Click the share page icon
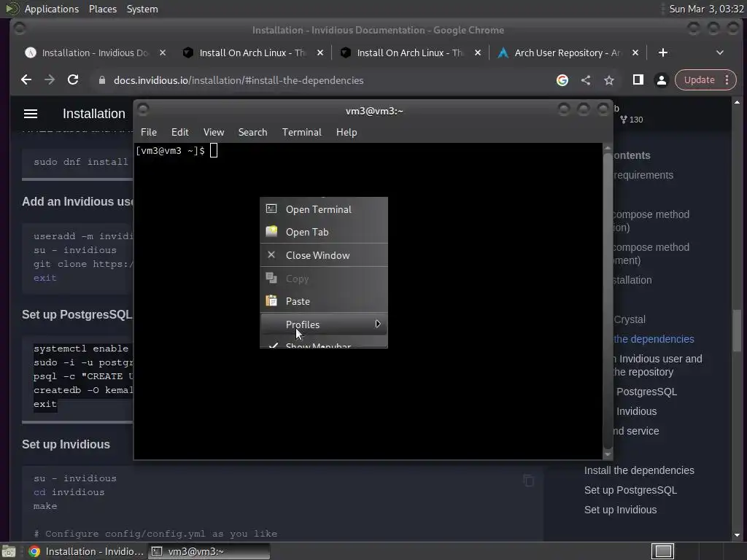The height and width of the screenshot is (560, 747). 586,80
